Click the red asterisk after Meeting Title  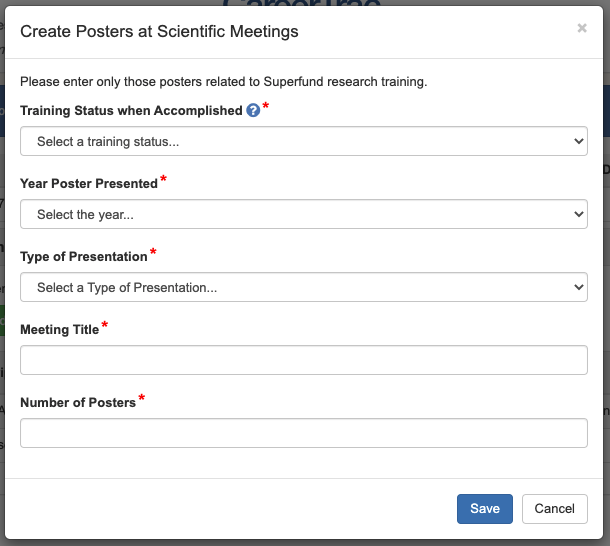coord(105,326)
